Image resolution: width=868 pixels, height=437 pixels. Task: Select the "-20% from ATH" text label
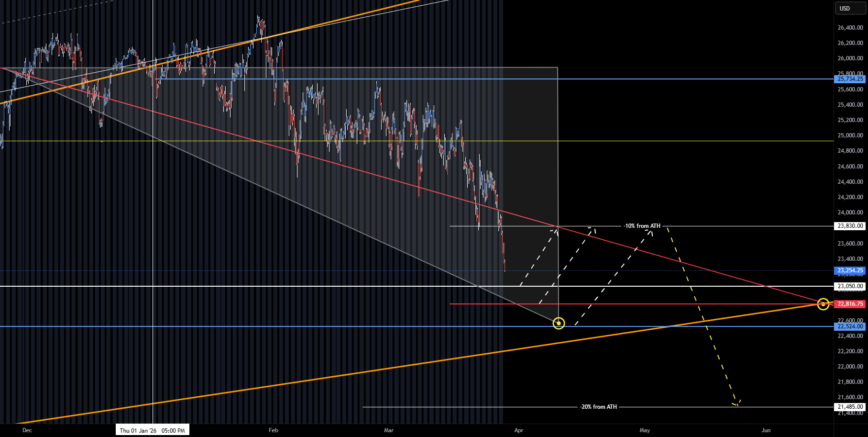[x=598, y=407]
